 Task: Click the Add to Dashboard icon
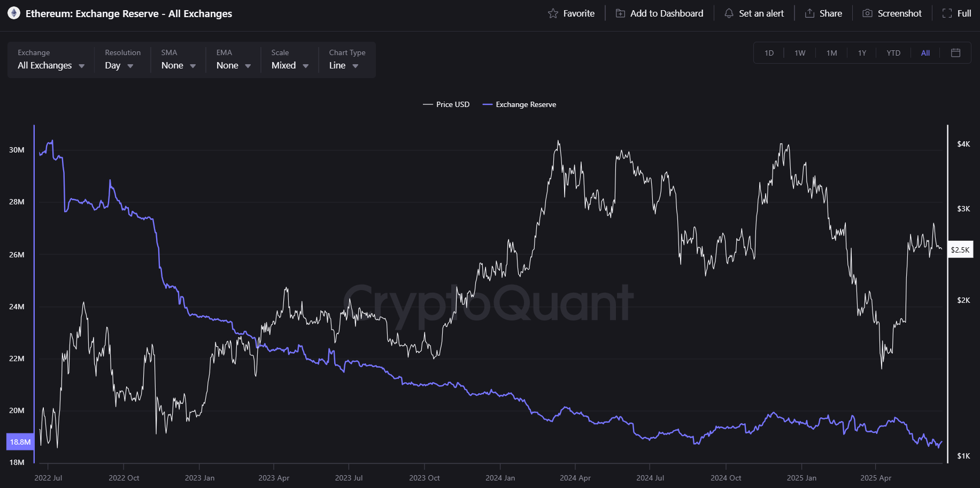[620, 13]
